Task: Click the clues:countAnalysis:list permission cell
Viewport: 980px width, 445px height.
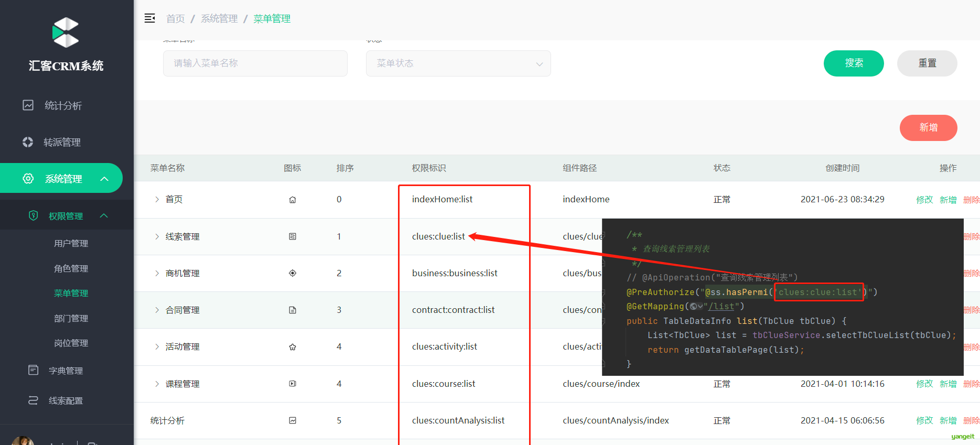Action: [x=458, y=420]
